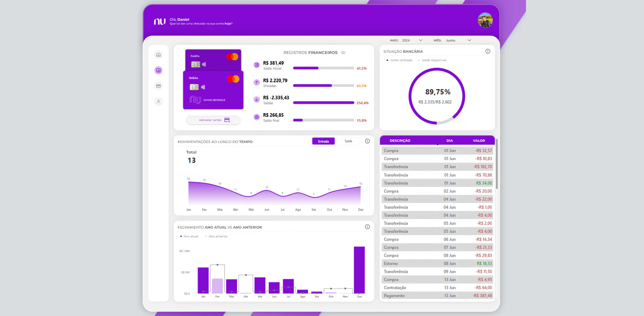Toggle the Saldo utilizado legend item
Image resolution: width=644 pixels, height=316 pixels.
pos(400,60)
